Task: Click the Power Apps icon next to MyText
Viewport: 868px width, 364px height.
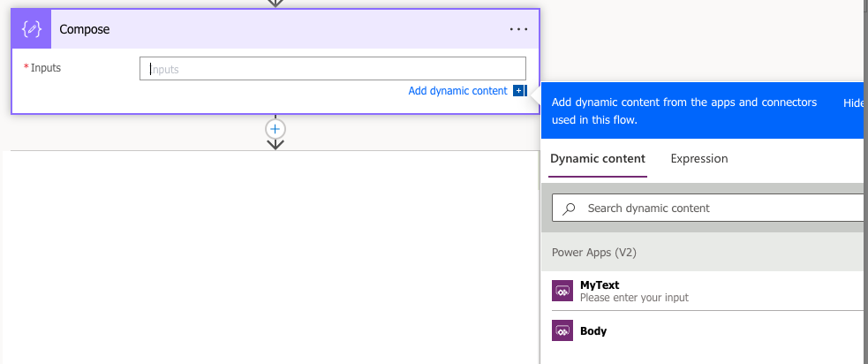Action: pyautogui.click(x=562, y=291)
